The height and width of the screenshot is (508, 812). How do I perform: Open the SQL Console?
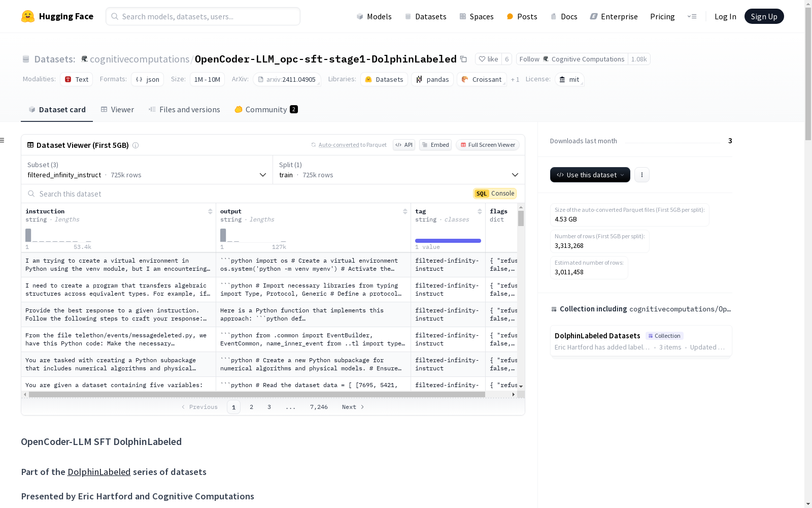[x=495, y=194]
